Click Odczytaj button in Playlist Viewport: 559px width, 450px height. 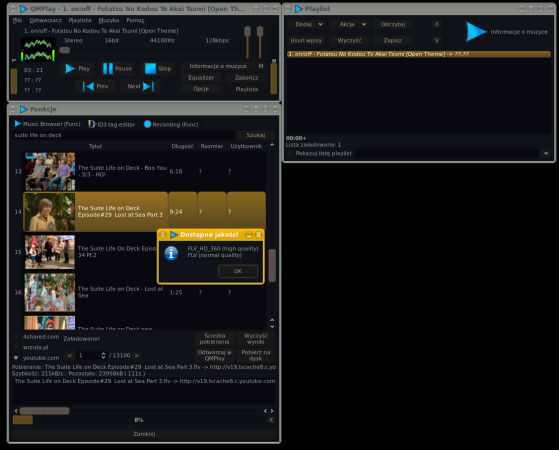[x=393, y=24]
